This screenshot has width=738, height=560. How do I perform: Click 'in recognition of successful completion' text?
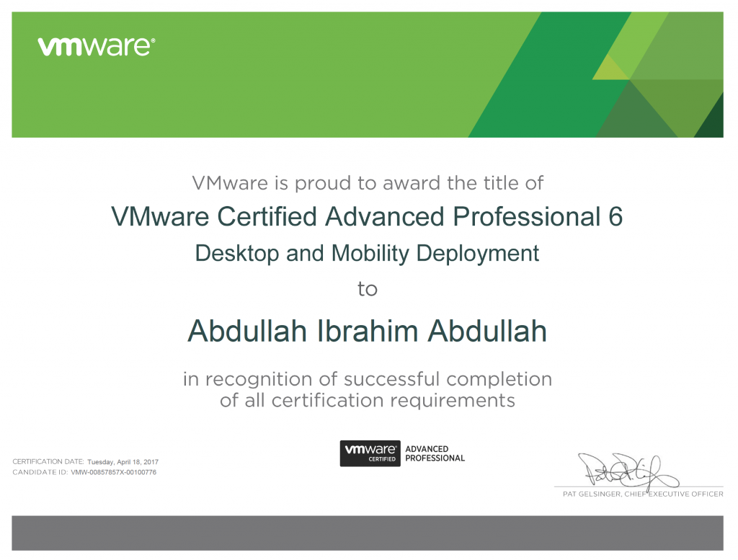tap(368, 379)
